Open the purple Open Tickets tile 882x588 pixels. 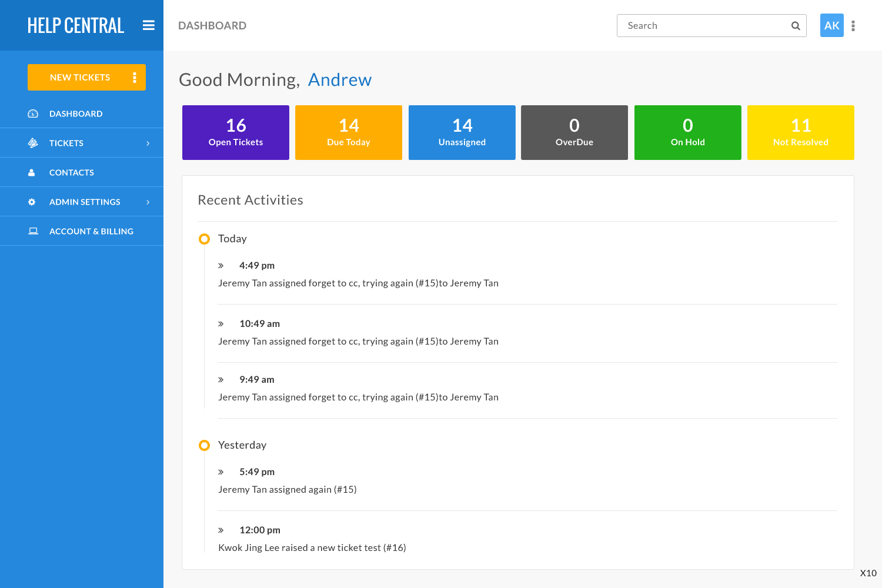click(x=236, y=132)
